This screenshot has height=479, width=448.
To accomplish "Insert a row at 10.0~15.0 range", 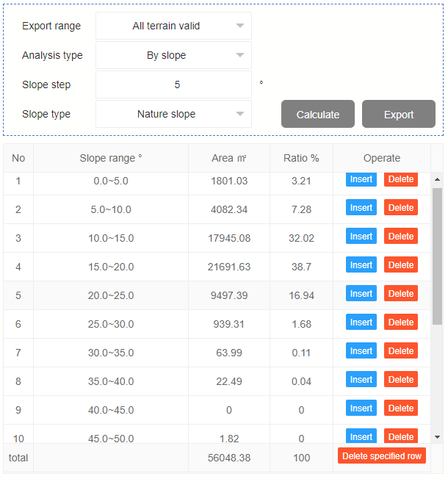I will tap(361, 236).
